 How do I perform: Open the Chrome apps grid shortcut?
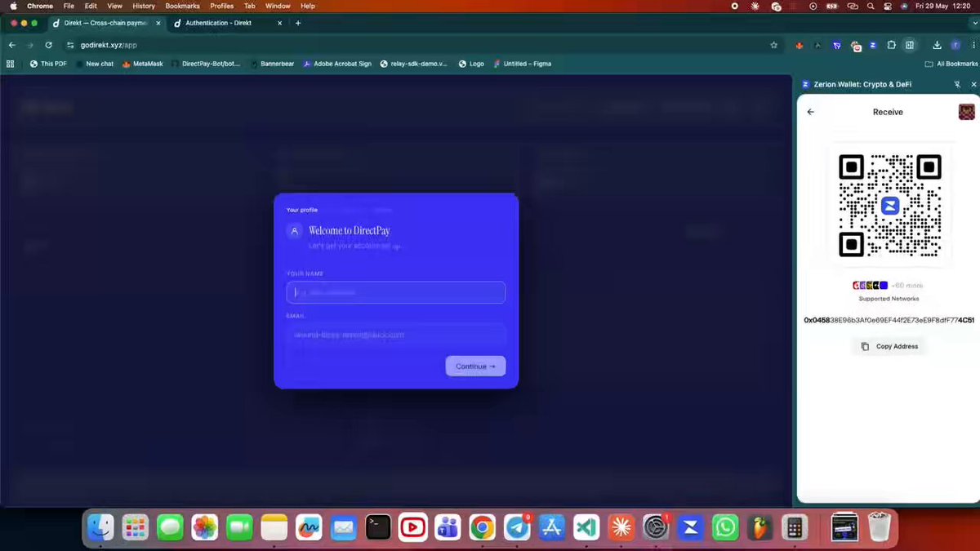(11, 64)
